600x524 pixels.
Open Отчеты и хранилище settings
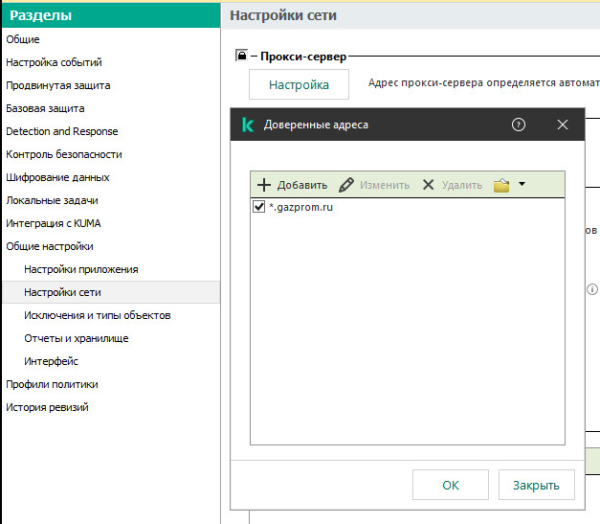tap(76, 338)
